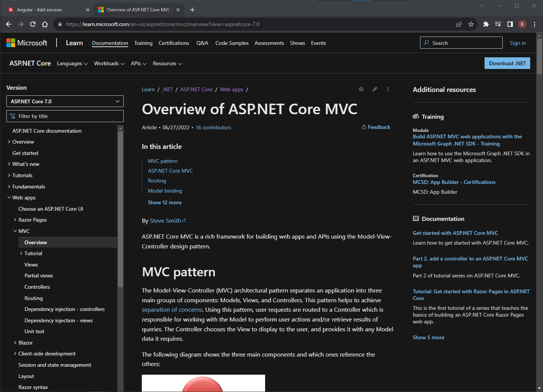Select Certifications in the top navigation

(173, 43)
